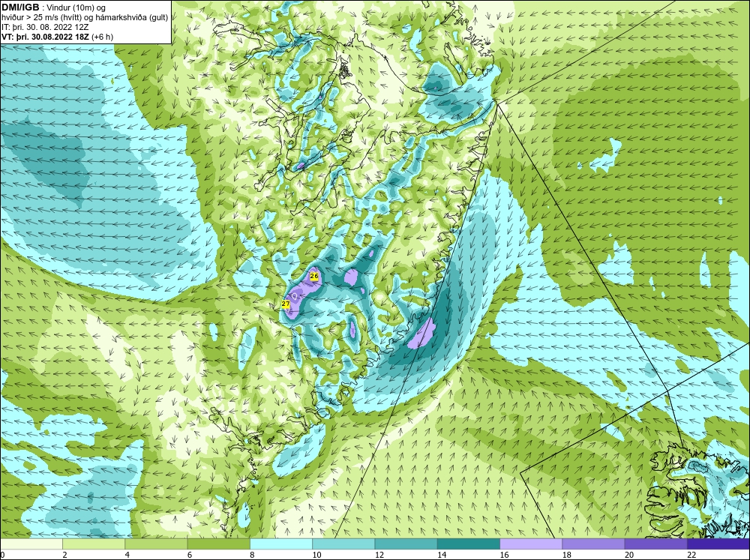Pick the 16–18 m/s lavender swatch

pyautogui.click(x=531, y=544)
